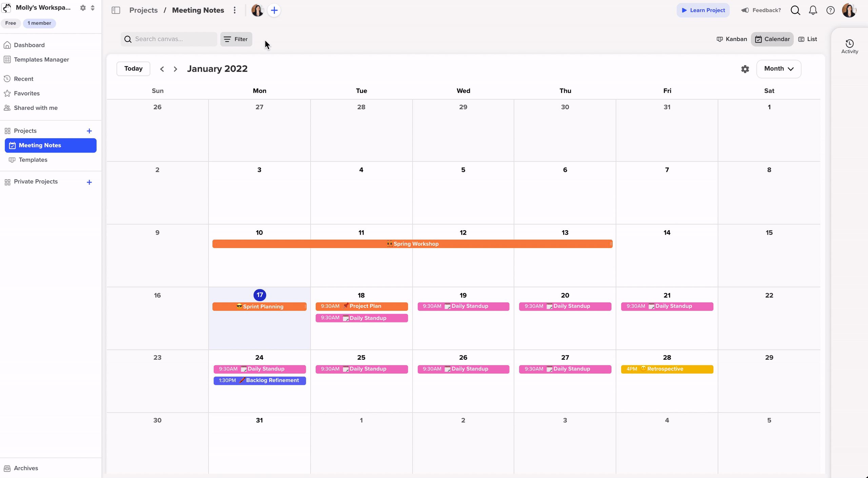This screenshot has width=868, height=478.
Task: Open Meeting Notes three-dot menu
Action: pos(235,10)
